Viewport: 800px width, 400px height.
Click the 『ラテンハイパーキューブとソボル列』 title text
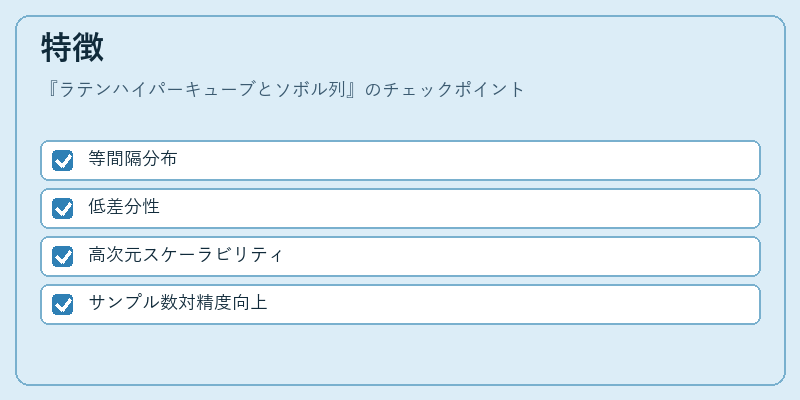[x=204, y=90]
